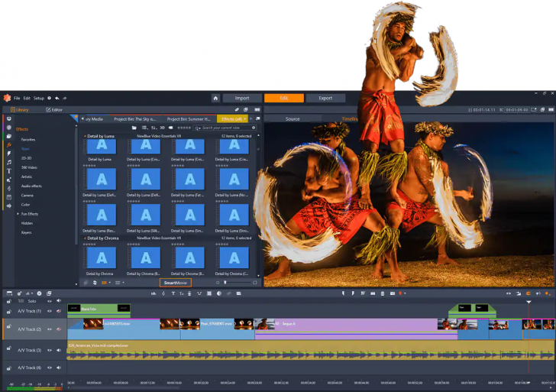Toggle eye visibility on A/V Track (4)
556x392 pixels.
[50, 368]
